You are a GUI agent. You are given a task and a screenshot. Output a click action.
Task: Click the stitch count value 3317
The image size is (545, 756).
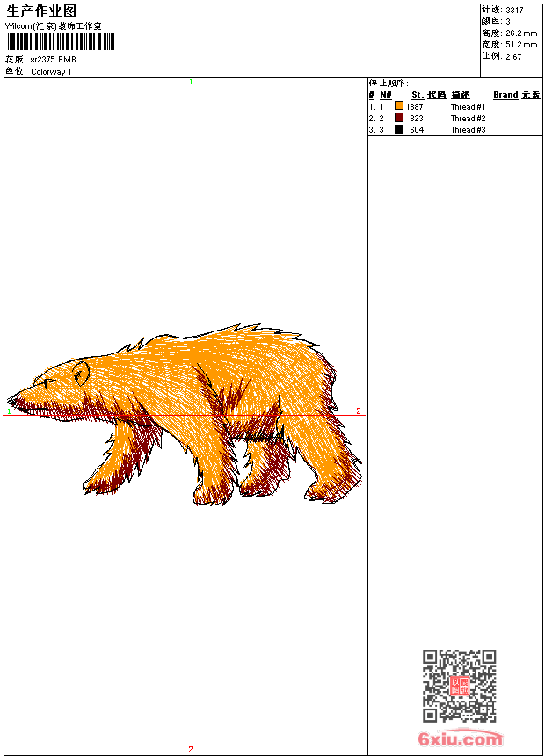(514, 10)
